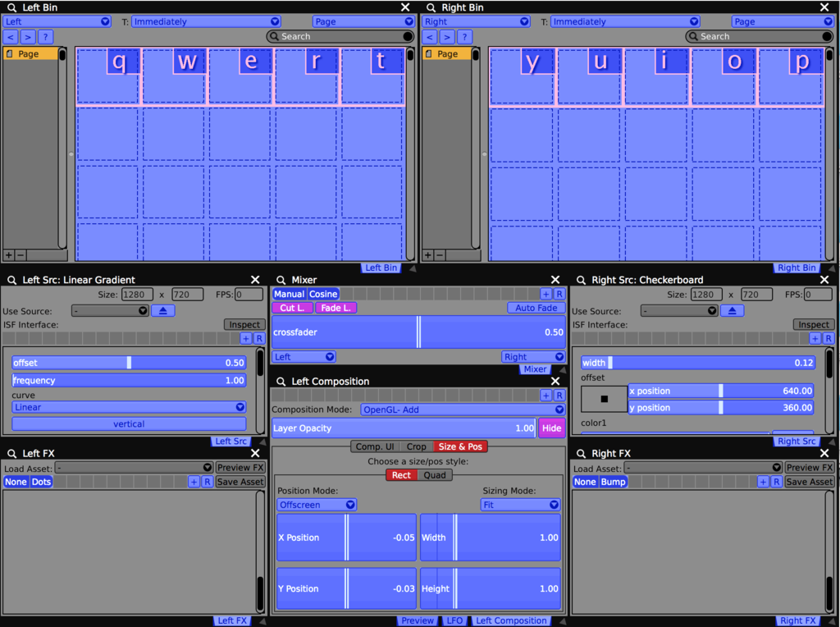Expand the Sizing Mode dropdown showing Fit
Screen dimensions: 840x627
pos(520,505)
